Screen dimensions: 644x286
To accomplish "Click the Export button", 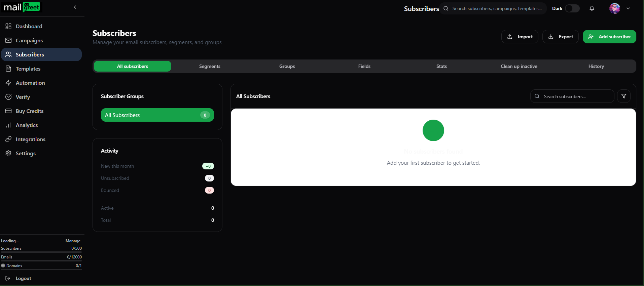I will pyautogui.click(x=561, y=37).
